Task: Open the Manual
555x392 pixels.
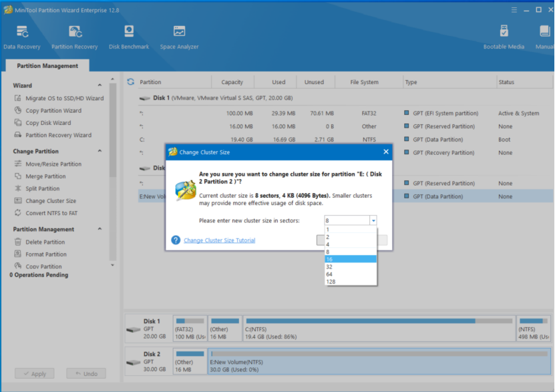Action: [544, 37]
